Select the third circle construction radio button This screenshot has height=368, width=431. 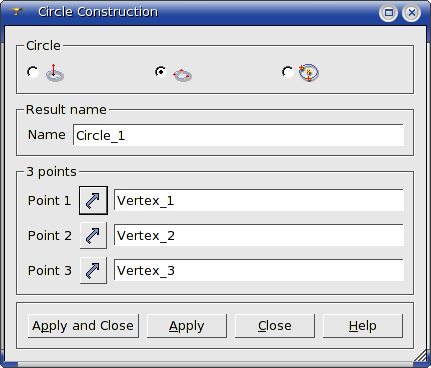point(288,72)
